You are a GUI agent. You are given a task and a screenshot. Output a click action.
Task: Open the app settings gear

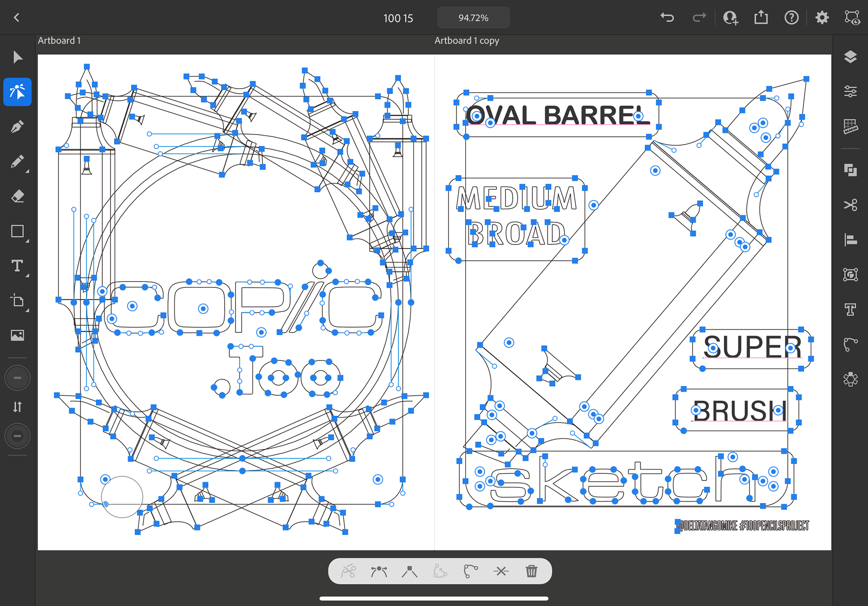click(822, 18)
